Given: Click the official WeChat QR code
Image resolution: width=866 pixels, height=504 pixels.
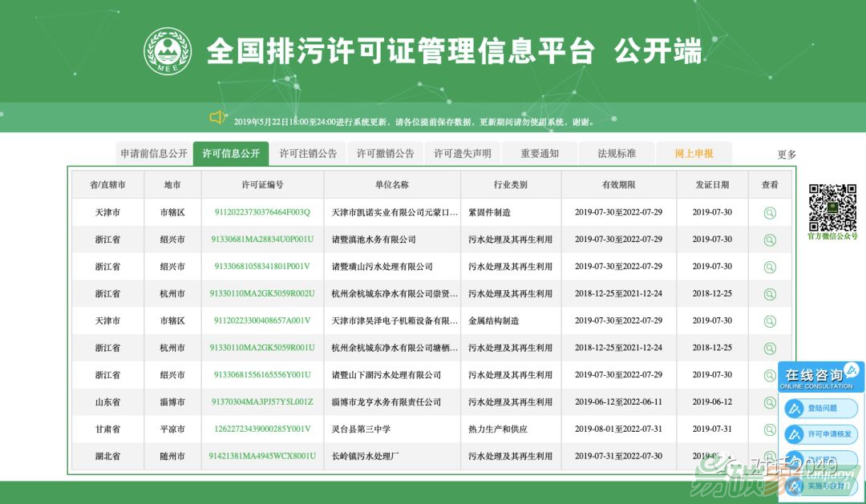Looking at the screenshot, I should coord(832,208).
